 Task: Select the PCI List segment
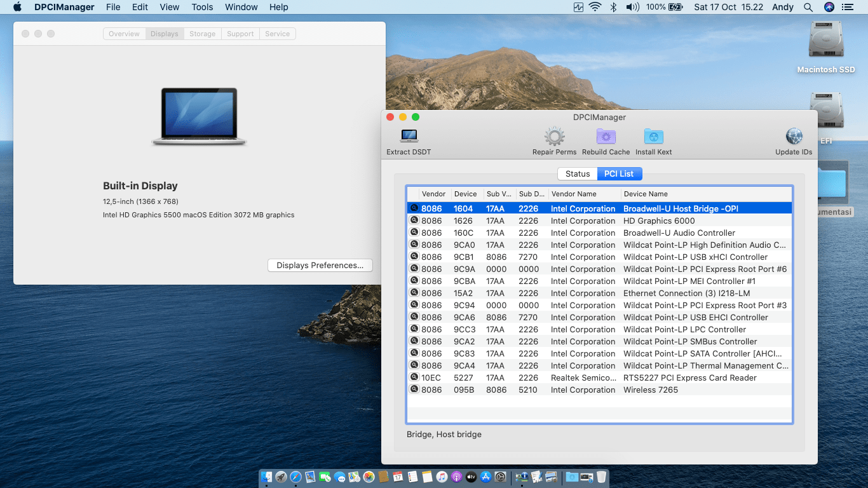tap(619, 173)
